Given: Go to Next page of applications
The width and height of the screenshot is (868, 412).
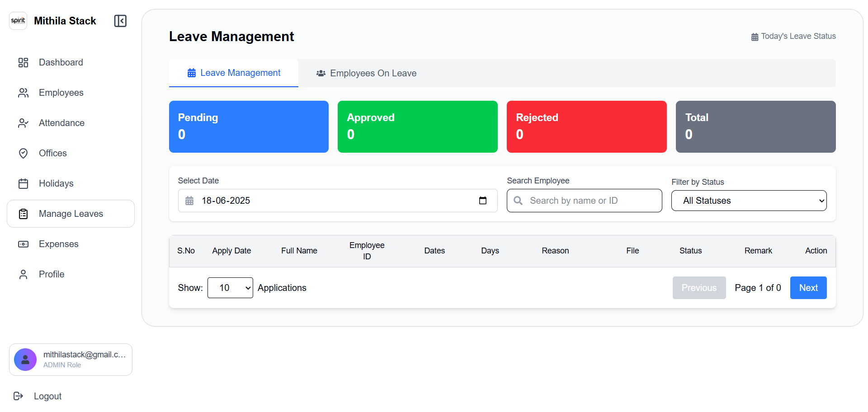Looking at the screenshot, I should point(808,288).
